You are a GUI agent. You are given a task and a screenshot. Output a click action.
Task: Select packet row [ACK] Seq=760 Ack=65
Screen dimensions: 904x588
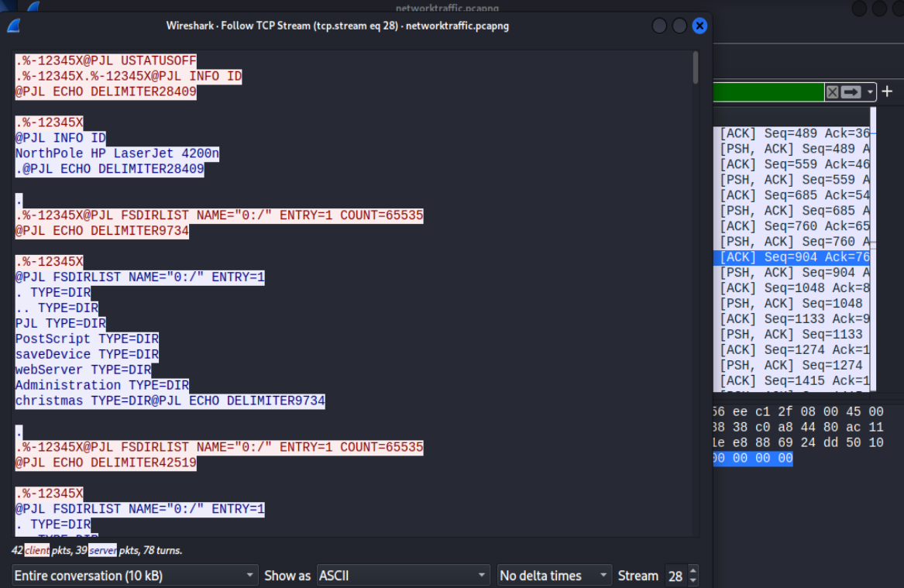[x=792, y=226]
